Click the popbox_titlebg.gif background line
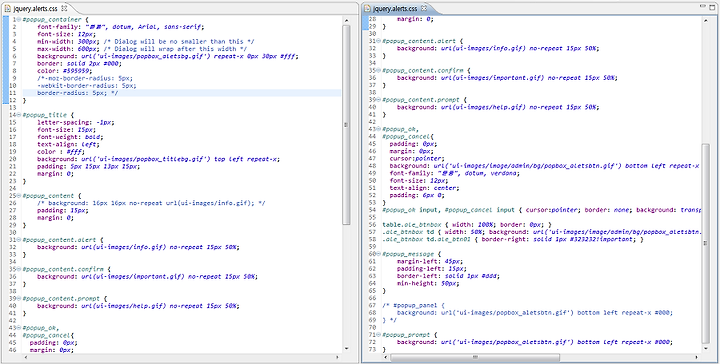Image resolution: width=720 pixels, height=364 pixels. (158, 159)
